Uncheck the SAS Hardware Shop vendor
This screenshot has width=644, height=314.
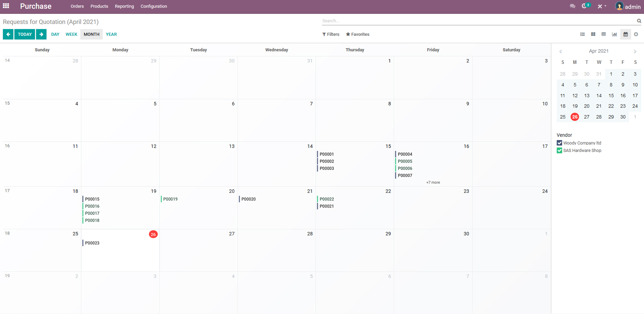(559, 151)
